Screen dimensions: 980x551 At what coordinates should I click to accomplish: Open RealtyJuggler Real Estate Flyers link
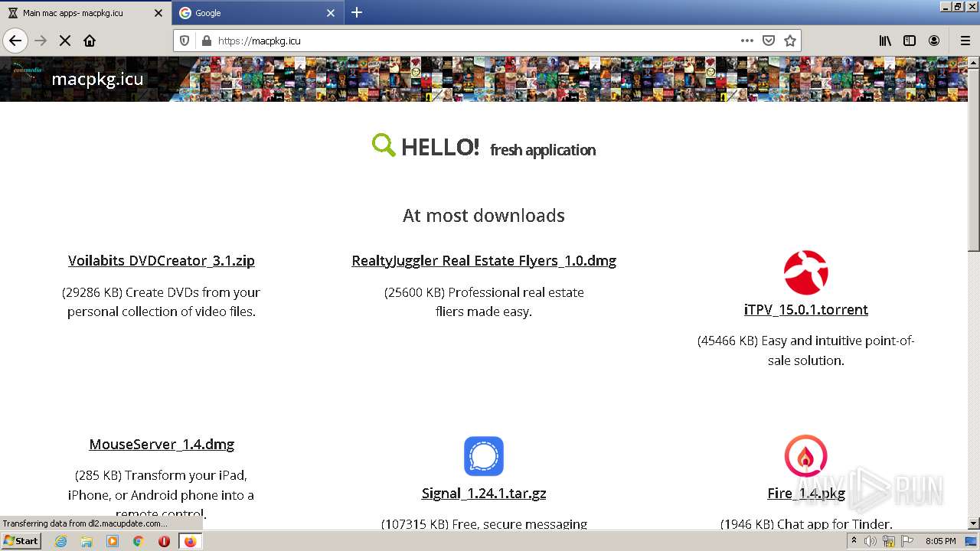click(x=484, y=260)
